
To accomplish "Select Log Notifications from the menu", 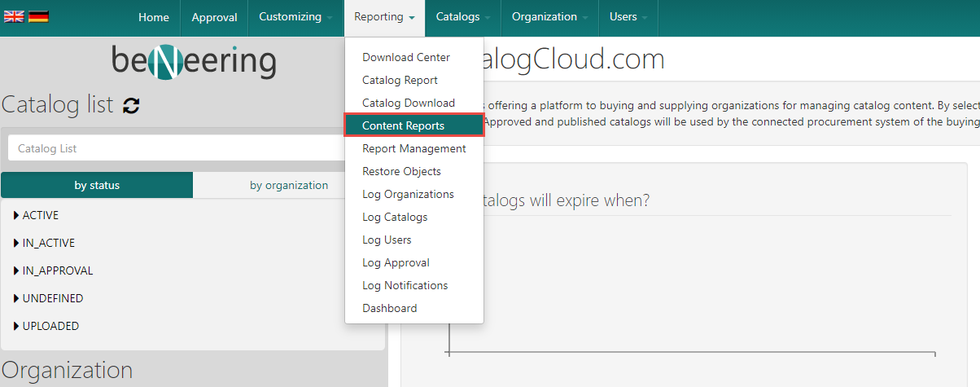I will tap(405, 285).
